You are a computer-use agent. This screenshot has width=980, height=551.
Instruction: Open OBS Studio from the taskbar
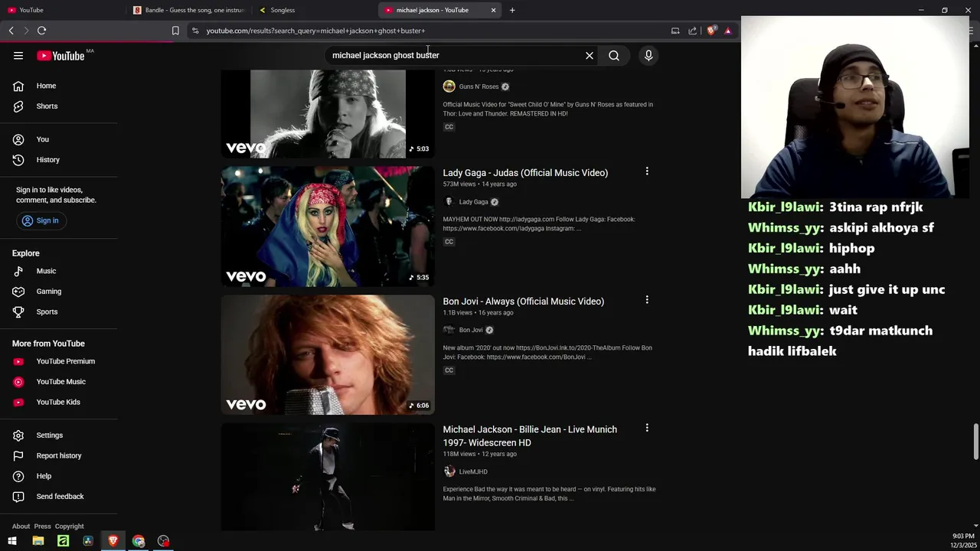(x=163, y=541)
